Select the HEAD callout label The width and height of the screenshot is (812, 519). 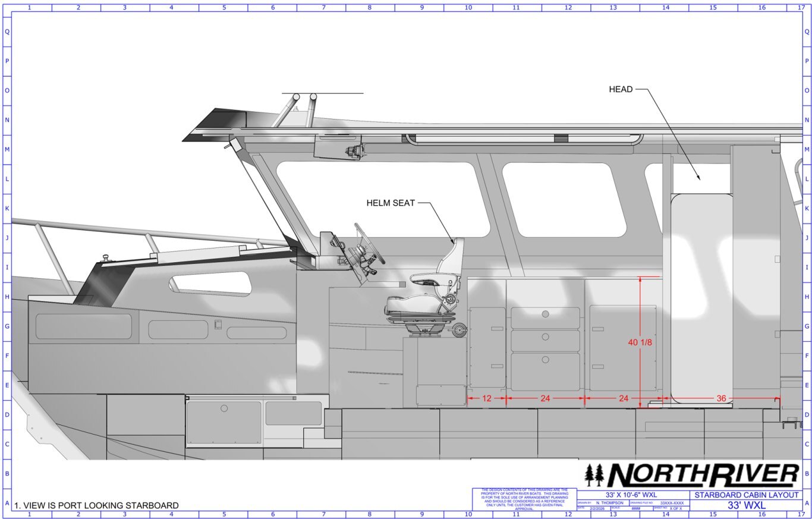click(x=621, y=89)
